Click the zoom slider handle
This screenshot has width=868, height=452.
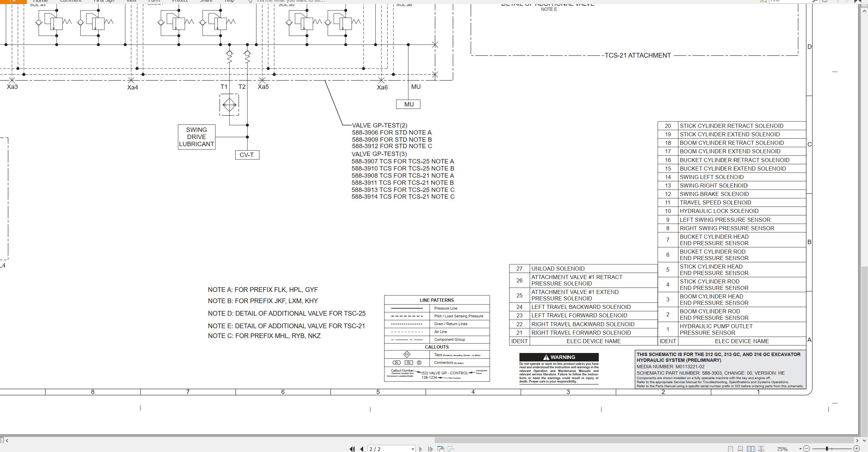click(x=827, y=449)
